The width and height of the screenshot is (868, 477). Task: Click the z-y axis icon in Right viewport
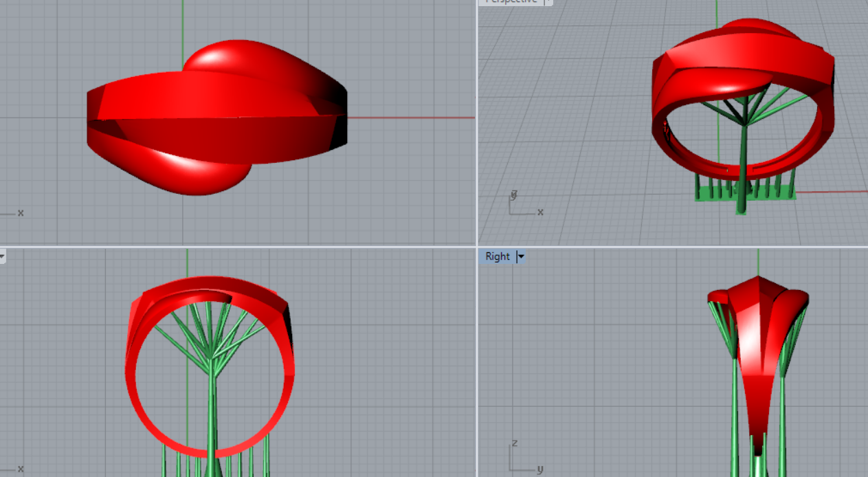point(524,459)
